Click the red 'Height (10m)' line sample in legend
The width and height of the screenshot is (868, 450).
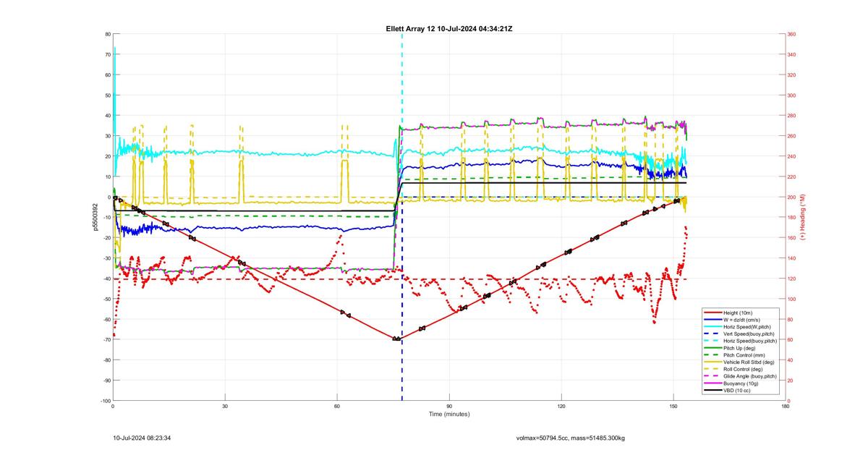[712, 313]
